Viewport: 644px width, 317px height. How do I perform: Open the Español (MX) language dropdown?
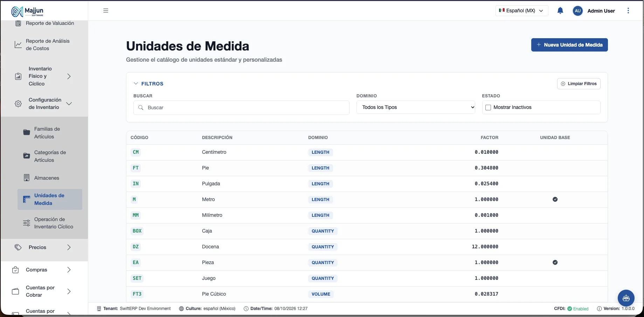pos(522,11)
